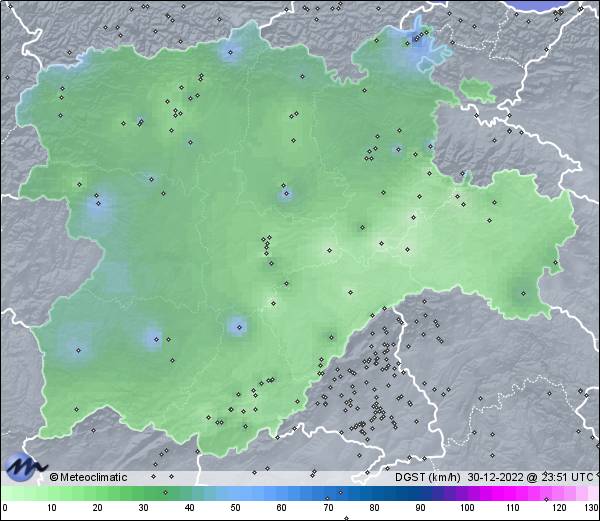Click the magenta section of the wind scale
600x521 pixels.
click(x=505, y=493)
